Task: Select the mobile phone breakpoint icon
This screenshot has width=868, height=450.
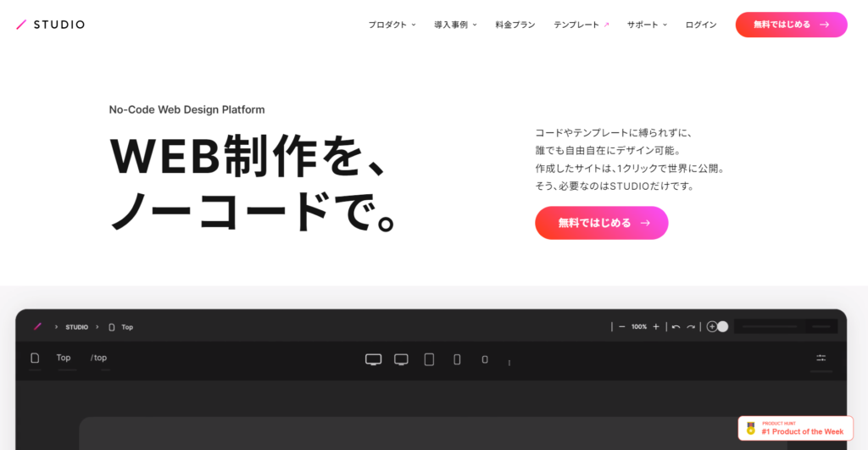Action: [x=457, y=360]
